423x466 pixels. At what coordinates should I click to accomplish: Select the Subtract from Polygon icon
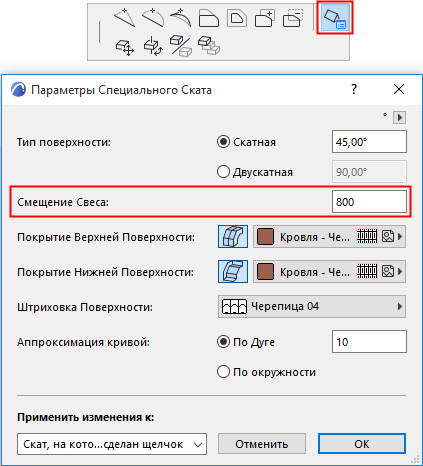click(293, 18)
